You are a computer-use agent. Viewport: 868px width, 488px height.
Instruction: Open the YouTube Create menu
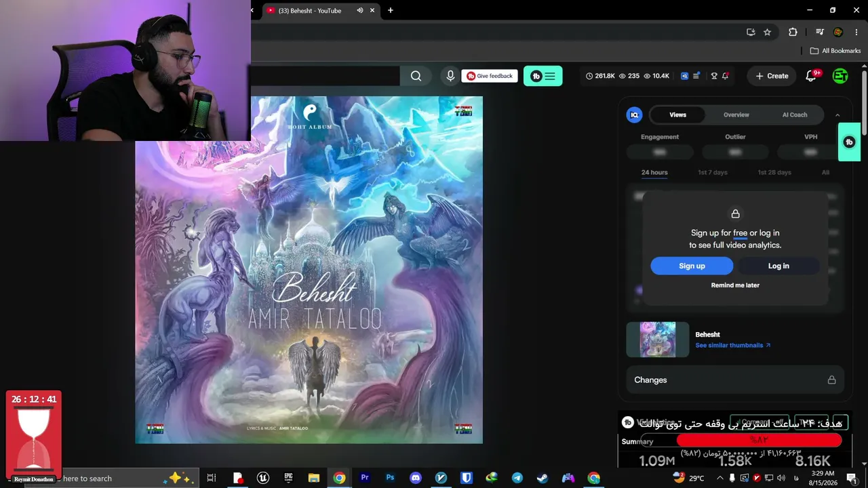tap(772, 76)
